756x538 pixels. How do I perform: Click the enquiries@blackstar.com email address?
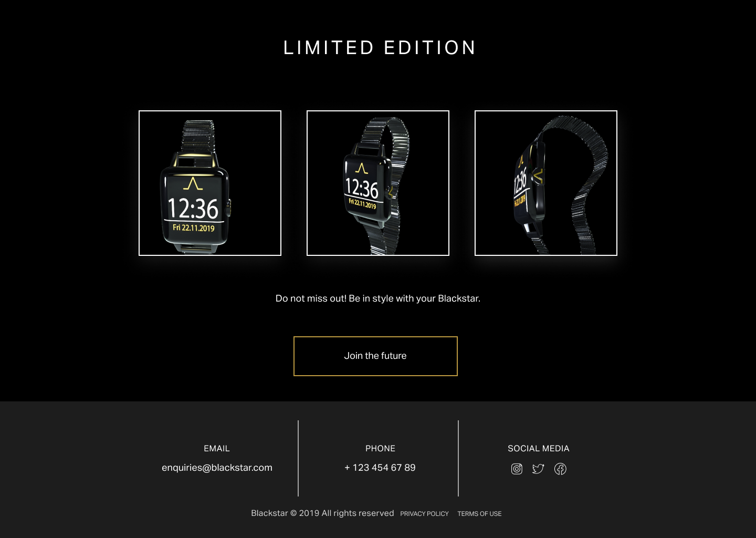point(217,468)
